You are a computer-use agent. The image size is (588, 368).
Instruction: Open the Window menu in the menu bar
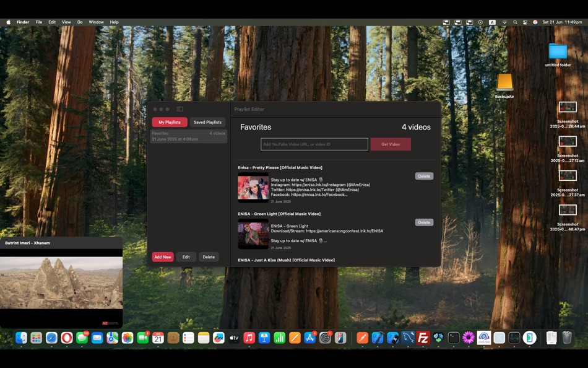tap(96, 22)
